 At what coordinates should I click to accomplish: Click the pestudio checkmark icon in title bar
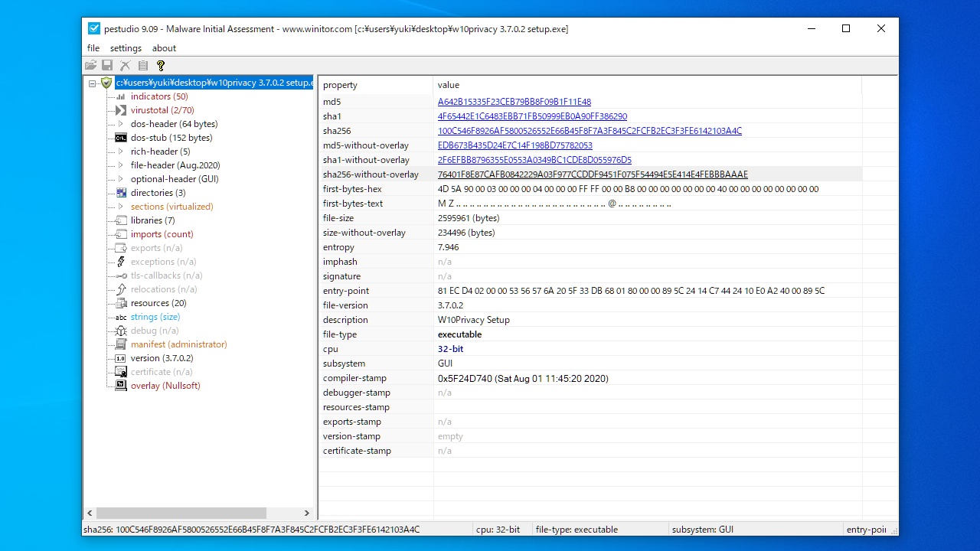pyautogui.click(x=94, y=29)
